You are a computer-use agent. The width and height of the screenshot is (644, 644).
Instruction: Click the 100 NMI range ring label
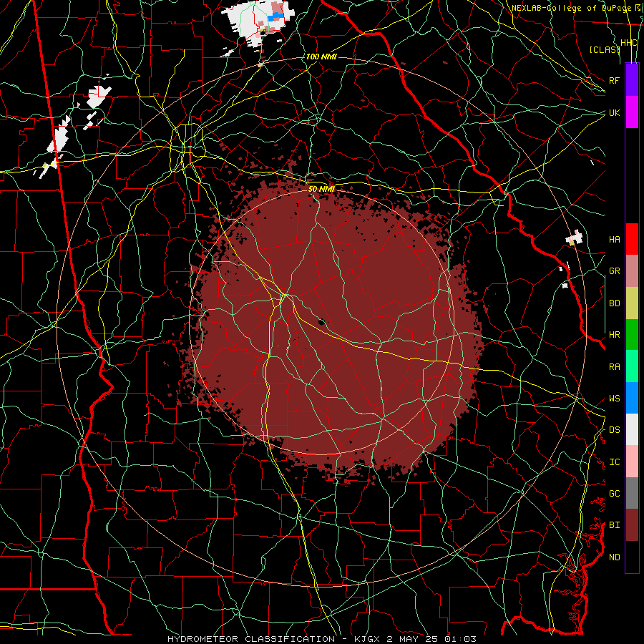tap(321, 57)
